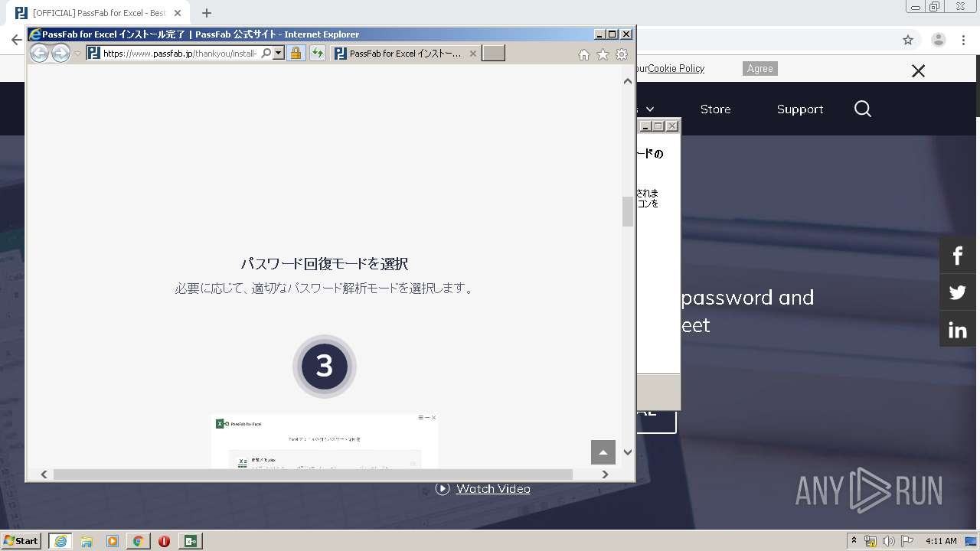Screen dimensions: 980x551
Task: Open the Excel-style app in taskbar
Action: [x=191, y=541]
